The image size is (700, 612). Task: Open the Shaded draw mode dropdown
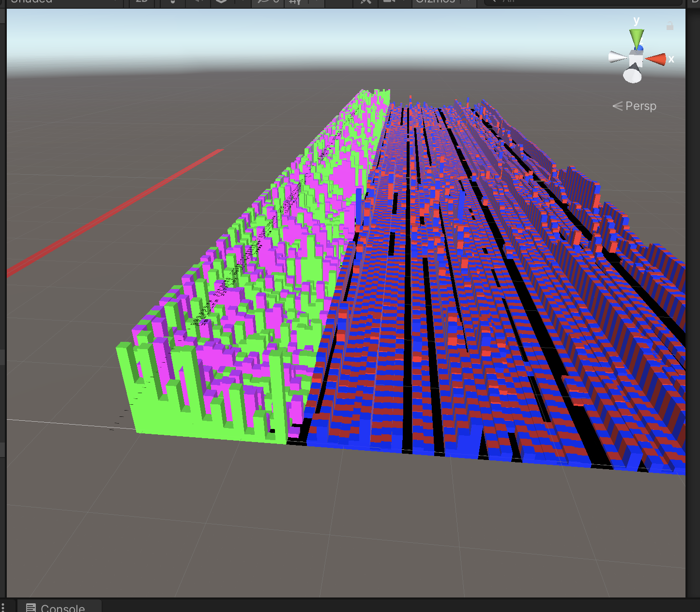(x=63, y=1)
